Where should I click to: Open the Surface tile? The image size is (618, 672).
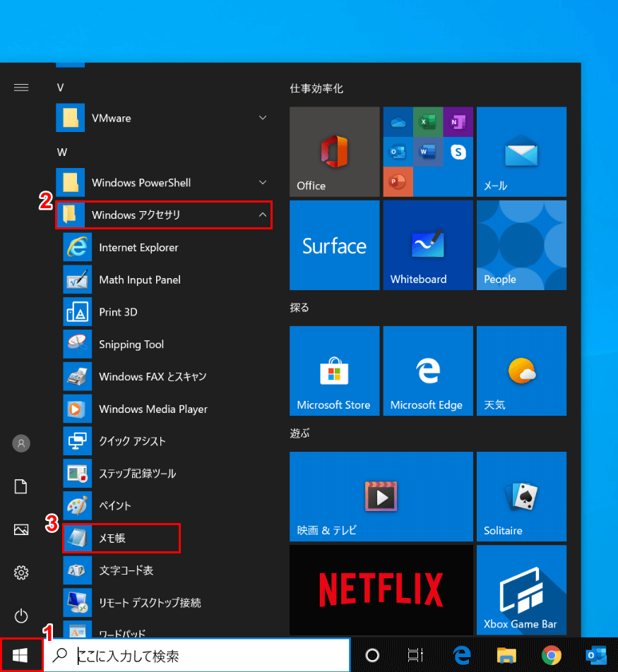(x=335, y=245)
